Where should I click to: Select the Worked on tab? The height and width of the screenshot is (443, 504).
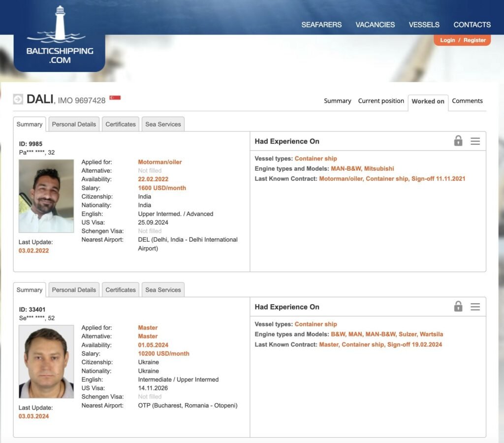coord(428,101)
